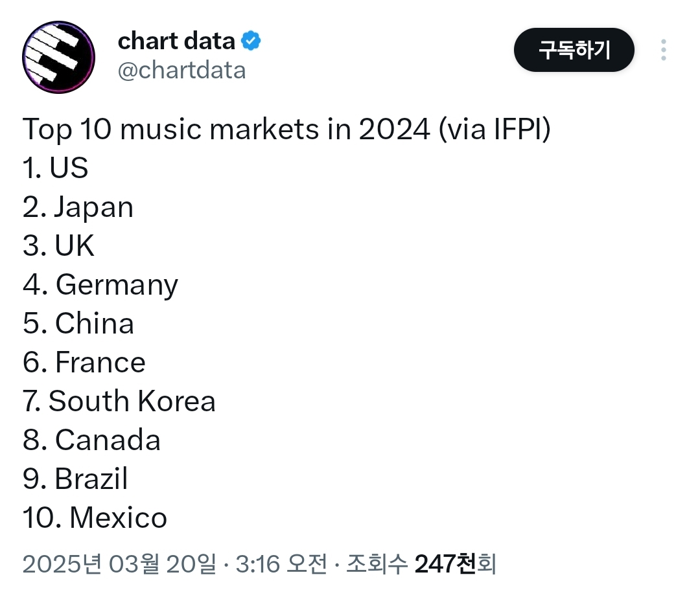Open the @chartdata handle link
This screenshot has width=700, height=590.
181,70
